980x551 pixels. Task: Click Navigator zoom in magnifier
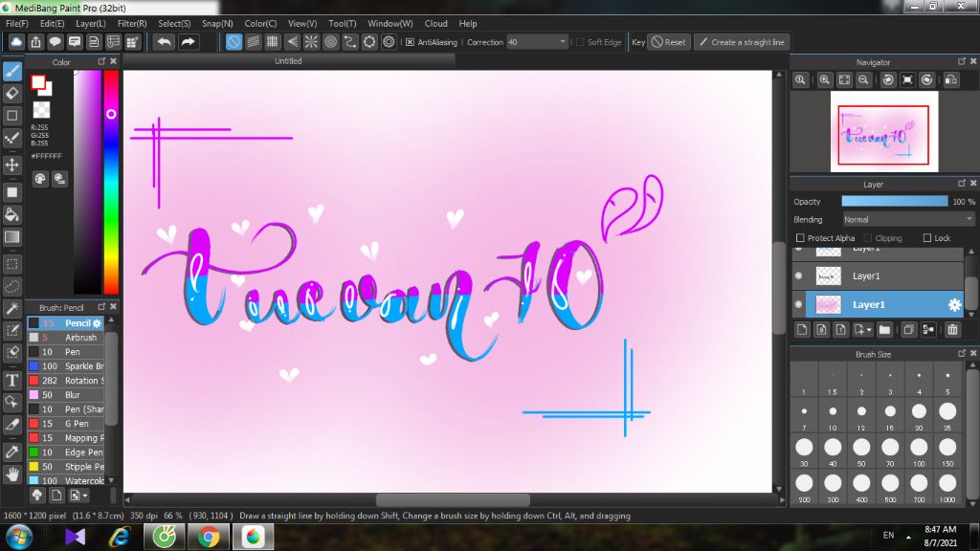point(824,80)
